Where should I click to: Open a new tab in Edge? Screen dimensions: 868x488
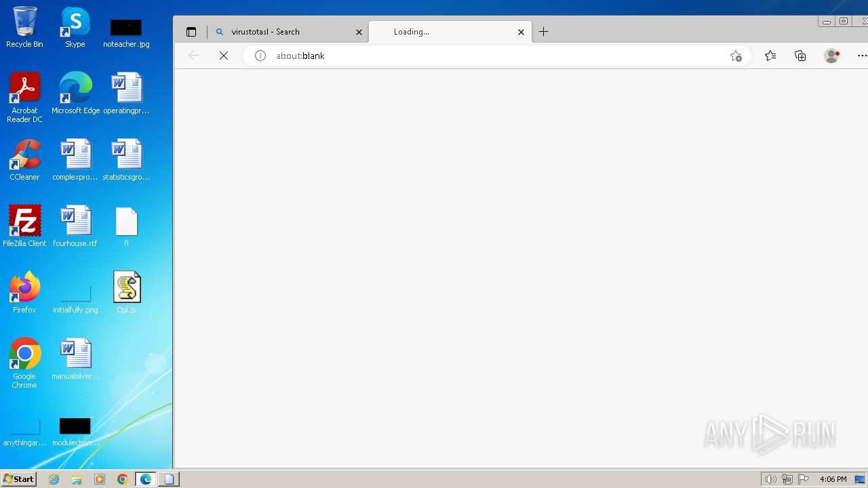tap(543, 32)
